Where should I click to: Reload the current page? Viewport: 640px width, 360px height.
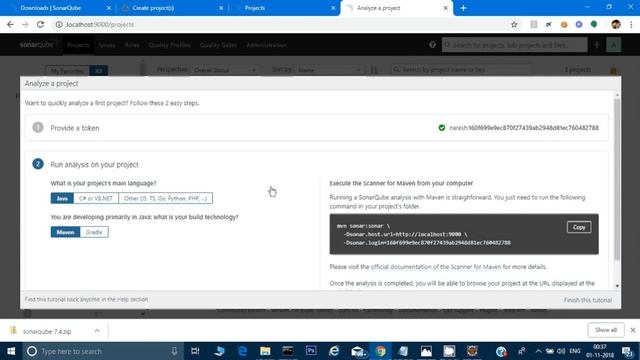coord(40,24)
